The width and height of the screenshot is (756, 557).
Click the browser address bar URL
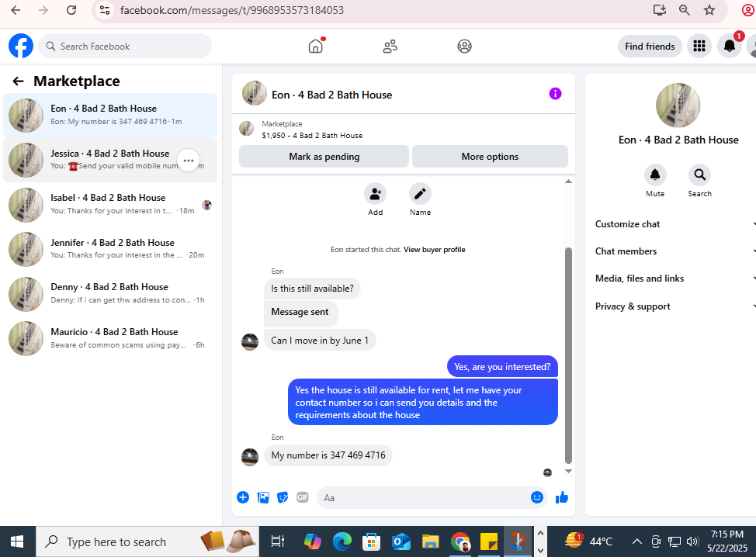tap(232, 10)
